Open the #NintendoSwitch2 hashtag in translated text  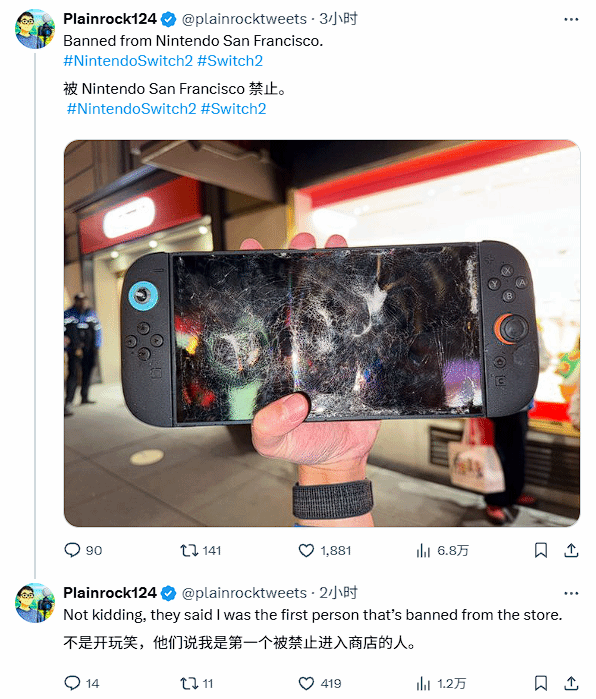tap(132, 109)
